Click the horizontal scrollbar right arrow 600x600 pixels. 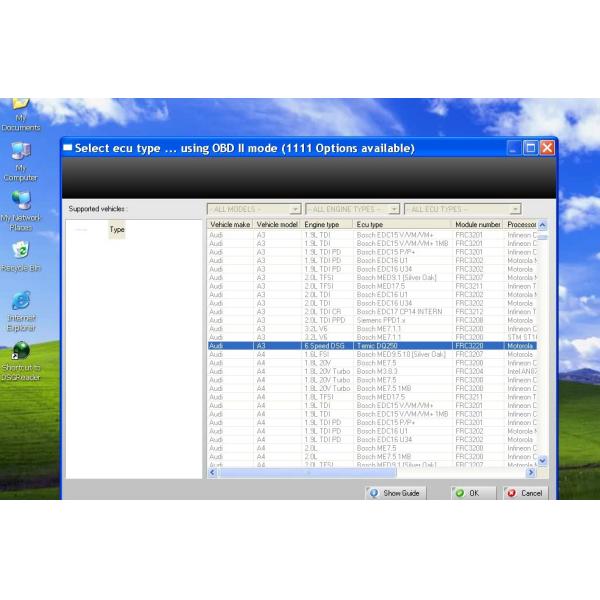(531, 472)
